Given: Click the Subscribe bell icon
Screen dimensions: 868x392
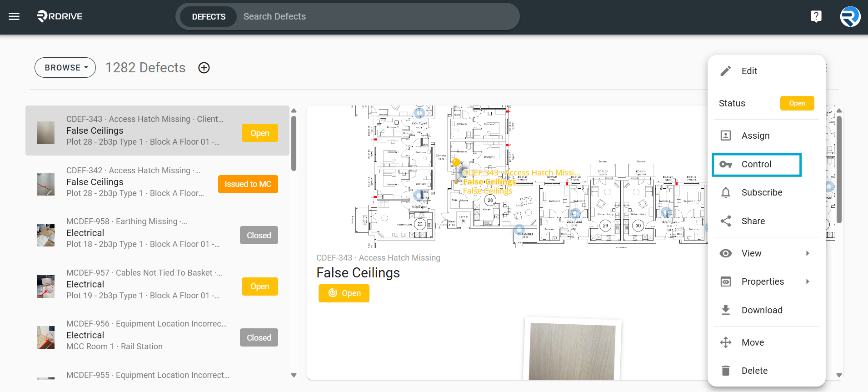Looking at the screenshot, I should [x=726, y=192].
